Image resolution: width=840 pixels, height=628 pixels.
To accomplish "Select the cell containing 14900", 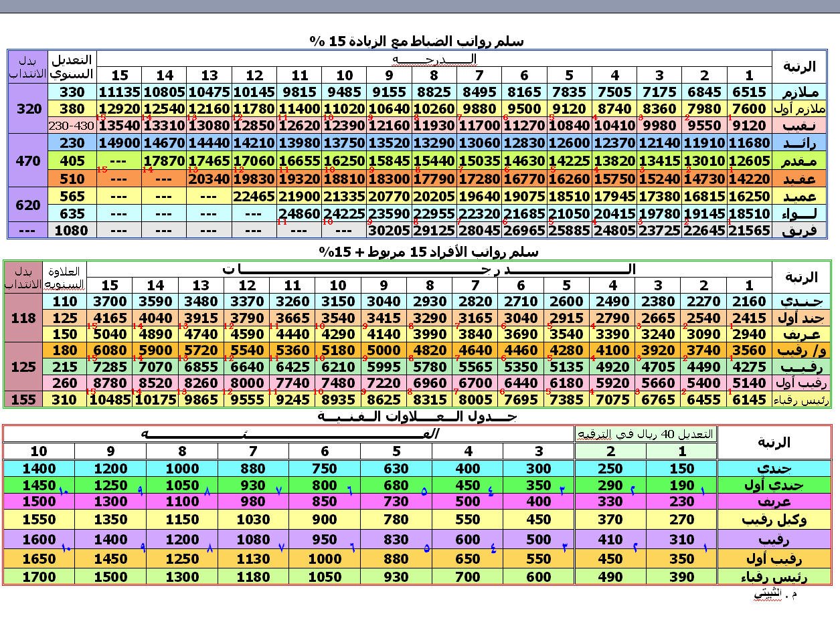I will point(119,143).
